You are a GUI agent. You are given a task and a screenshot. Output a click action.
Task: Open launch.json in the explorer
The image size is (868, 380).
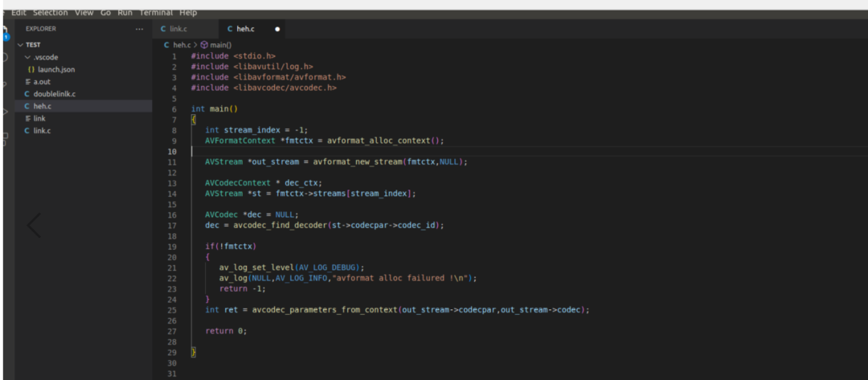tap(55, 70)
